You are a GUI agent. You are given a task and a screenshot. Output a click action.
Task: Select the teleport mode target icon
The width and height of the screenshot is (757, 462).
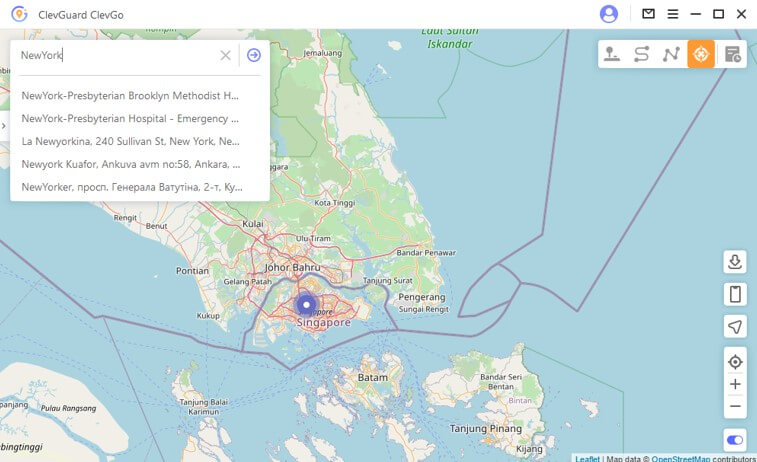pos(701,54)
